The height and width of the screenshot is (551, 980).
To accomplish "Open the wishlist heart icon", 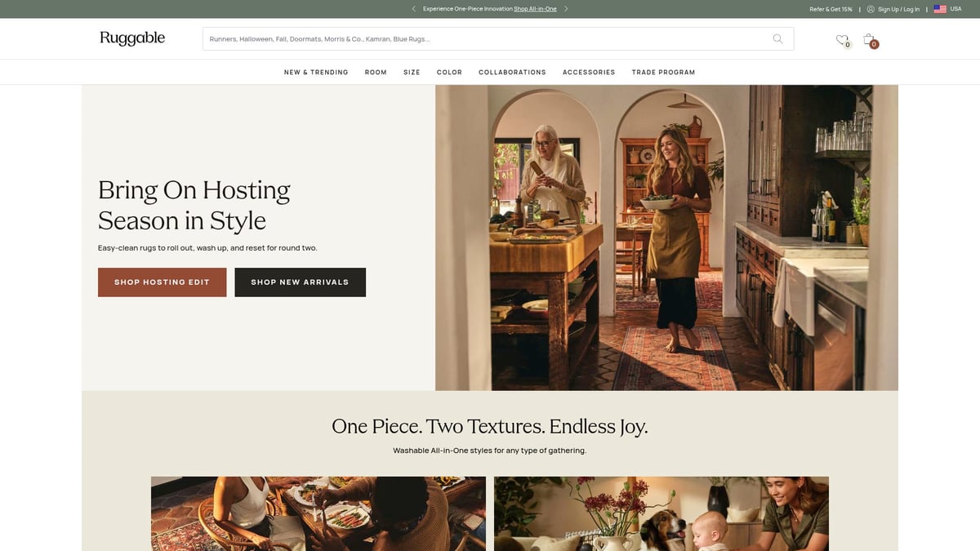I will point(842,39).
